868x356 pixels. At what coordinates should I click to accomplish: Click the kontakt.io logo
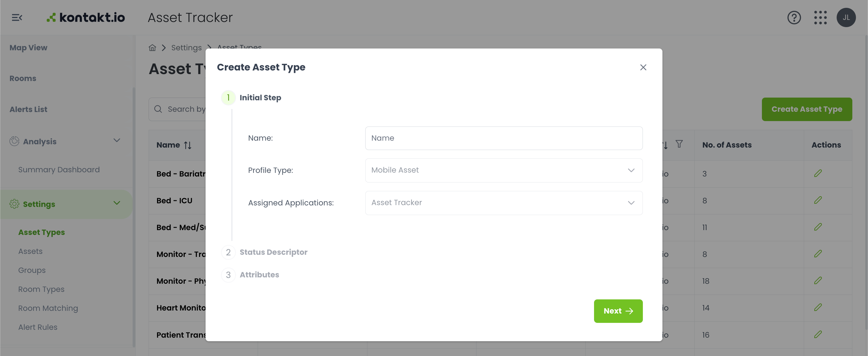pyautogui.click(x=86, y=17)
